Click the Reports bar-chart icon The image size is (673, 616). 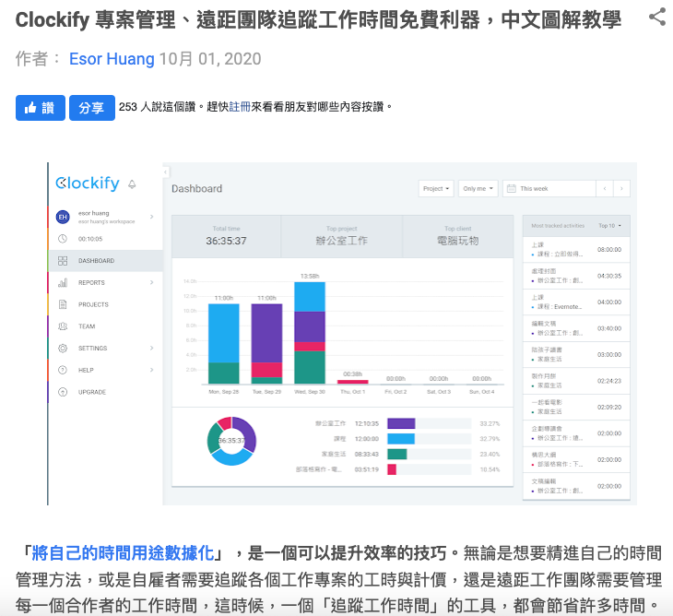63,282
